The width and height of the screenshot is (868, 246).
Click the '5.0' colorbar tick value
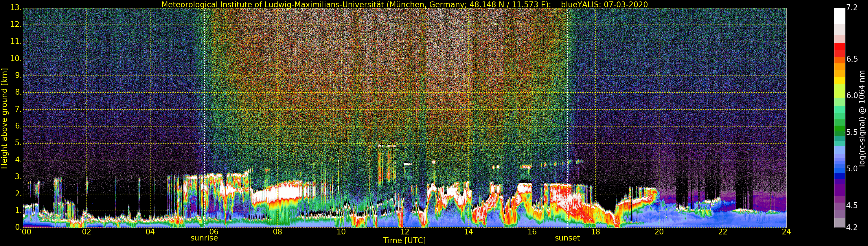852,169
